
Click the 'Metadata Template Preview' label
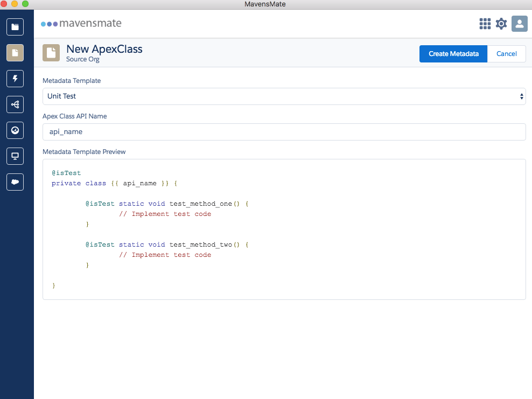point(84,152)
